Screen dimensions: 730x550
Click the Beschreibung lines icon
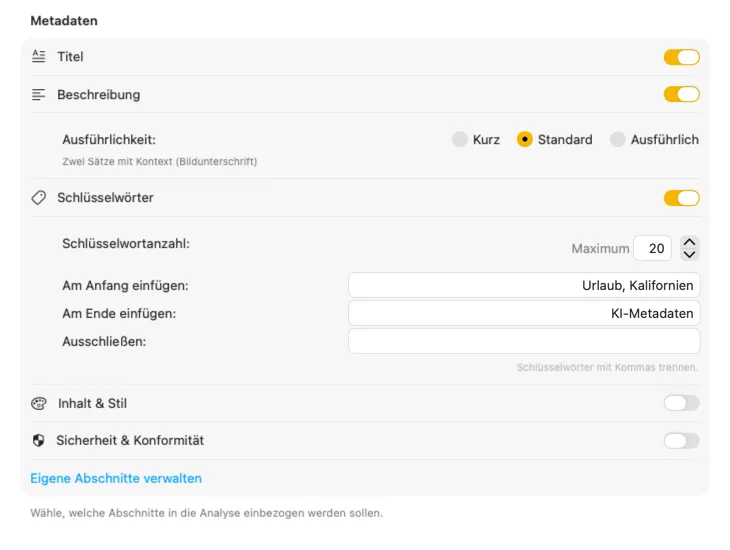(x=39, y=95)
